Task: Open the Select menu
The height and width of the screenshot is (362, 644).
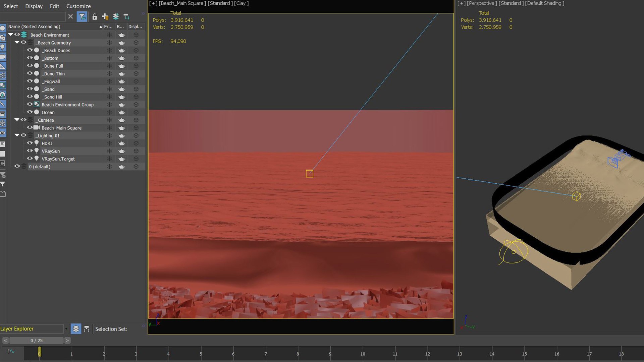Action: click(11, 6)
